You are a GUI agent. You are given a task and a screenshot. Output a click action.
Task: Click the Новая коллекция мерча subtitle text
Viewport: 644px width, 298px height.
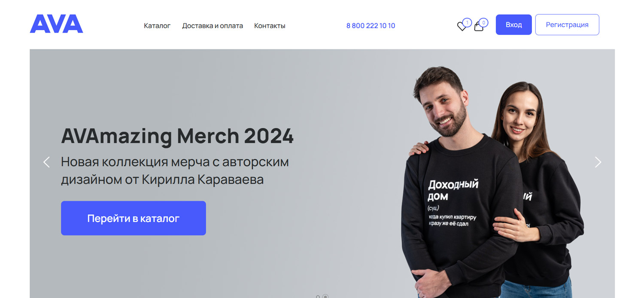pyautogui.click(x=175, y=170)
